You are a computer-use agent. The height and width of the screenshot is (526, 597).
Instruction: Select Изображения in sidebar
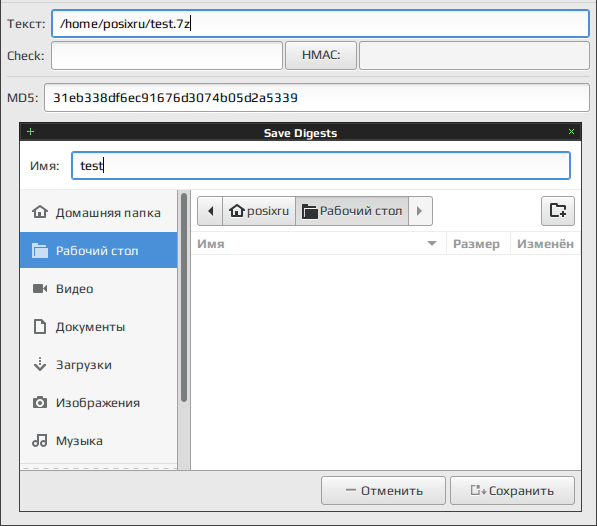pos(99,403)
